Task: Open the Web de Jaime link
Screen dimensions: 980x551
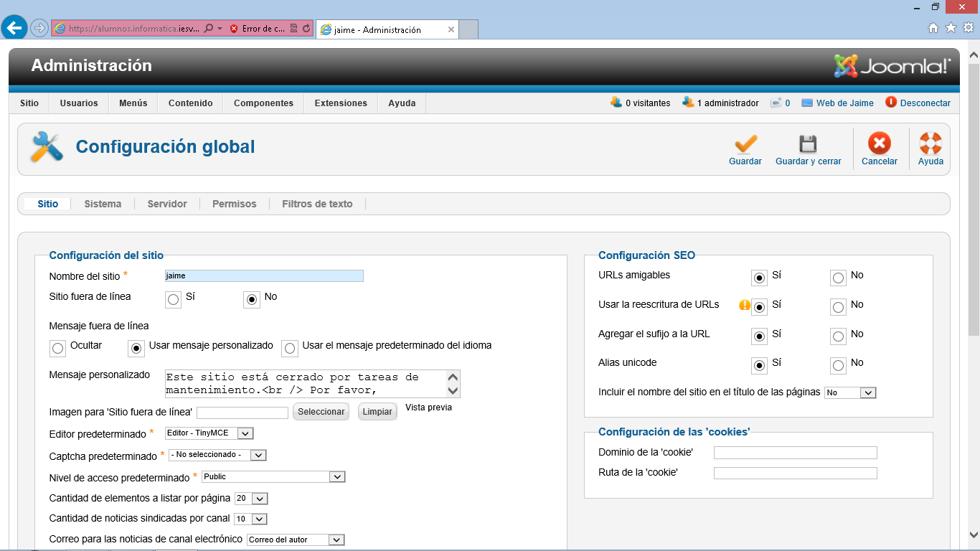Action: [844, 103]
